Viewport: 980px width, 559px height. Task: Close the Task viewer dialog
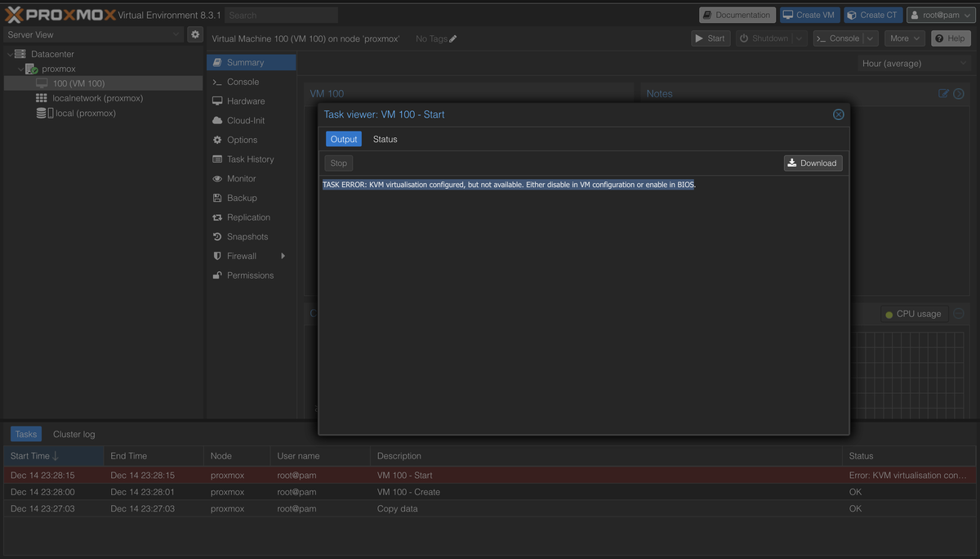pos(838,114)
